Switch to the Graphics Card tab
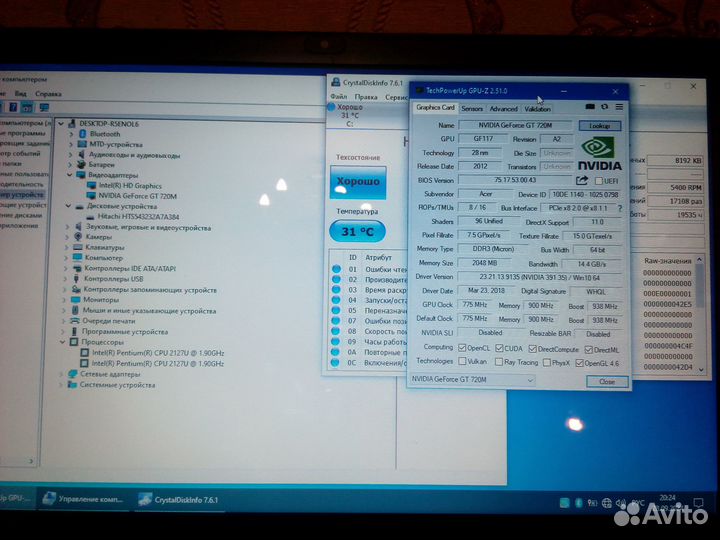Image resolution: width=720 pixels, height=540 pixels. [x=435, y=107]
